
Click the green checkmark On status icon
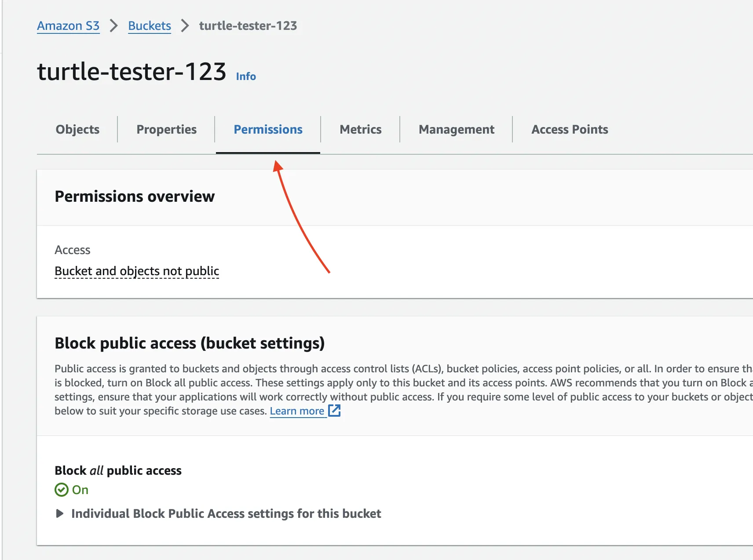coord(62,490)
